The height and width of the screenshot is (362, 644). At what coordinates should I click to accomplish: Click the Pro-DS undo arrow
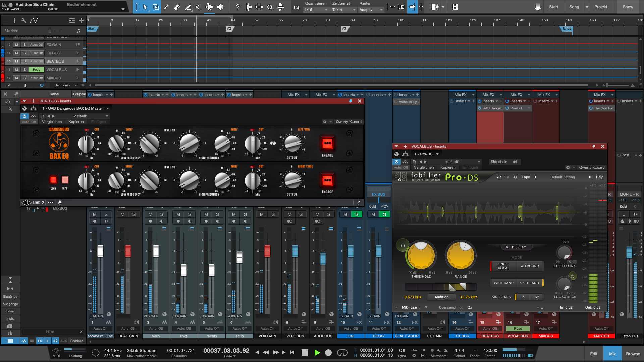[x=499, y=177]
